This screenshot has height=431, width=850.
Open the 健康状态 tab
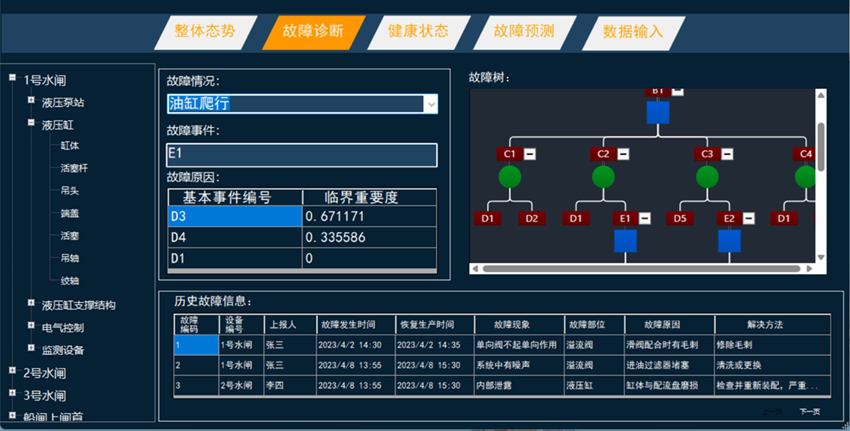[x=418, y=33]
